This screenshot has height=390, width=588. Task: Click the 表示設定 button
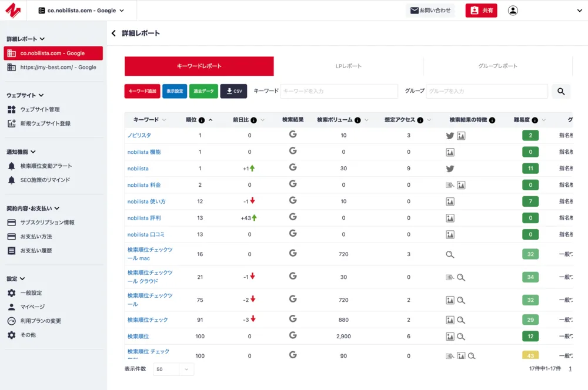click(175, 91)
